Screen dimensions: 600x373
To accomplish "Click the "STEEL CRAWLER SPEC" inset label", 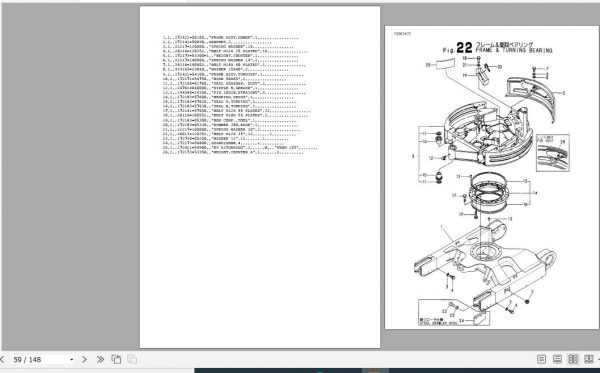I will pos(438,324).
